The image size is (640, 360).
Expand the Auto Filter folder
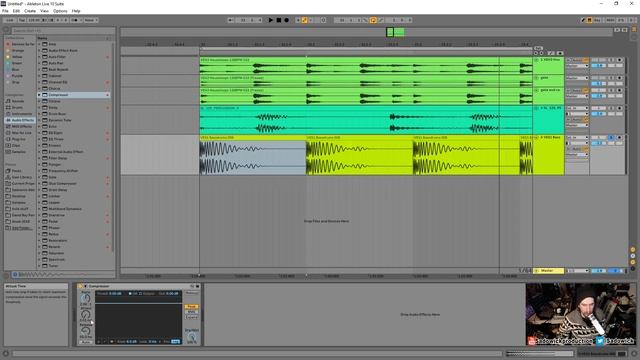(x=40, y=57)
